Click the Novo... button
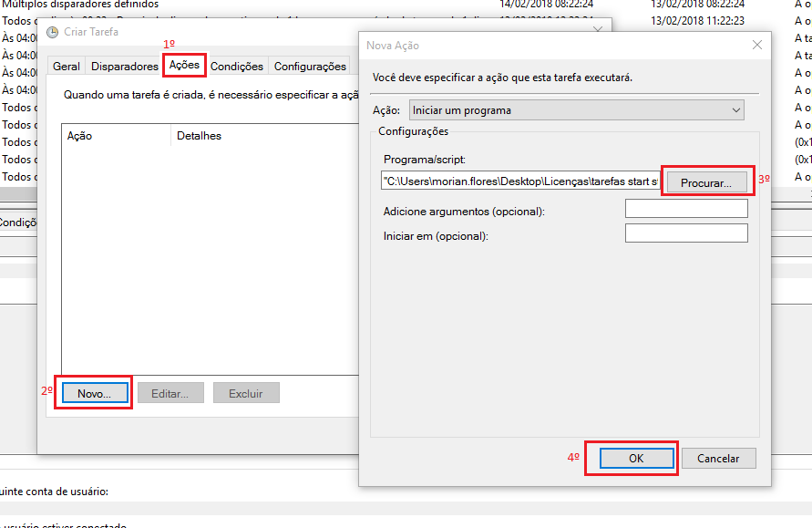Image resolution: width=812 pixels, height=528 pixels. 94,394
